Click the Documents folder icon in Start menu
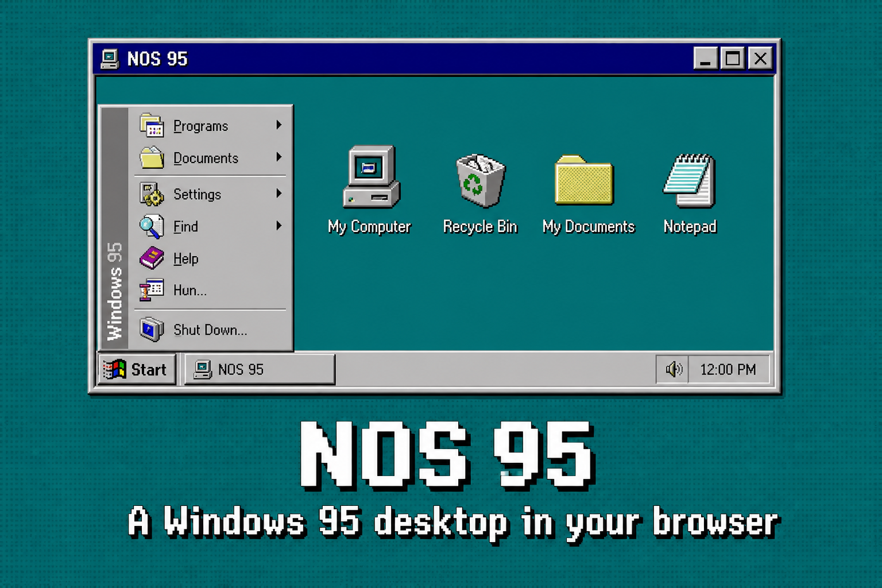This screenshot has width=882, height=588. pyautogui.click(x=152, y=157)
